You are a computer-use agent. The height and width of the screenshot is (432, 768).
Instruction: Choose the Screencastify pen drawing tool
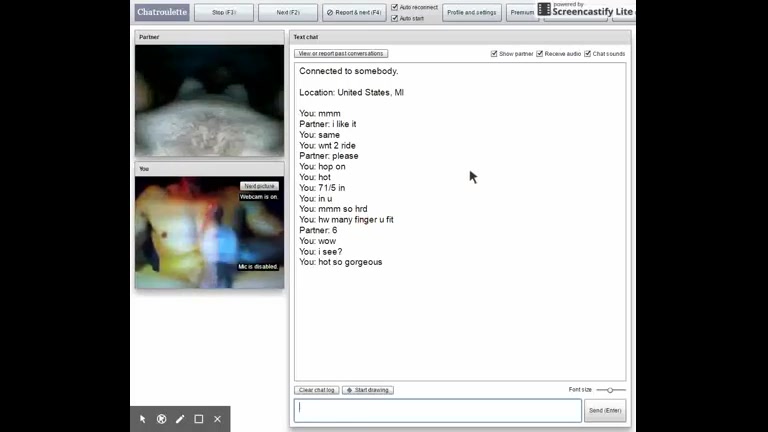pyautogui.click(x=180, y=419)
